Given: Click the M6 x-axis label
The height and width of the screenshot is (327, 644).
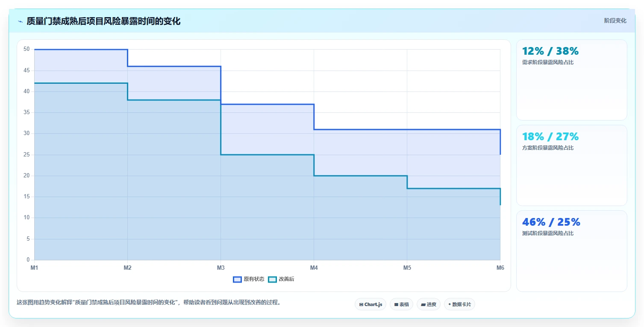Looking at the screenshot, I should [500, 268].
